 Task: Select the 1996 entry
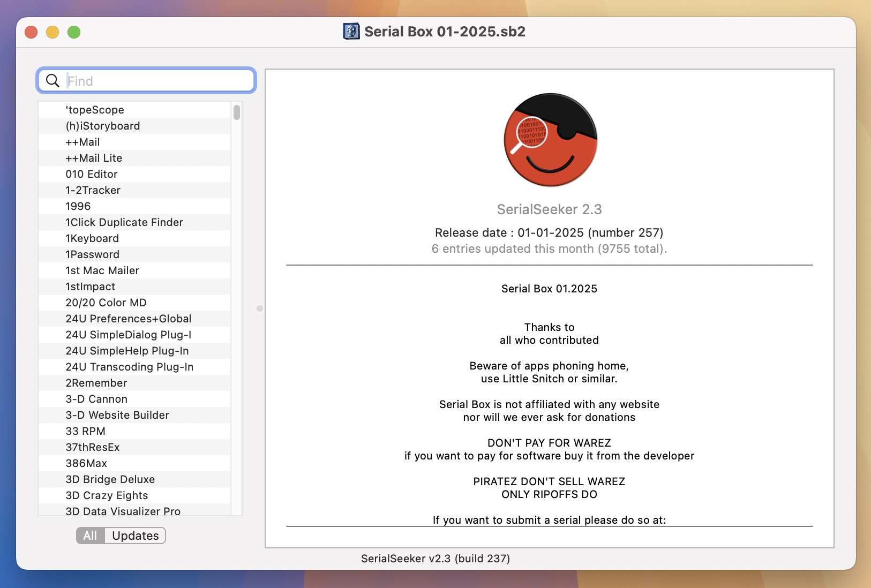pos(134,206)
